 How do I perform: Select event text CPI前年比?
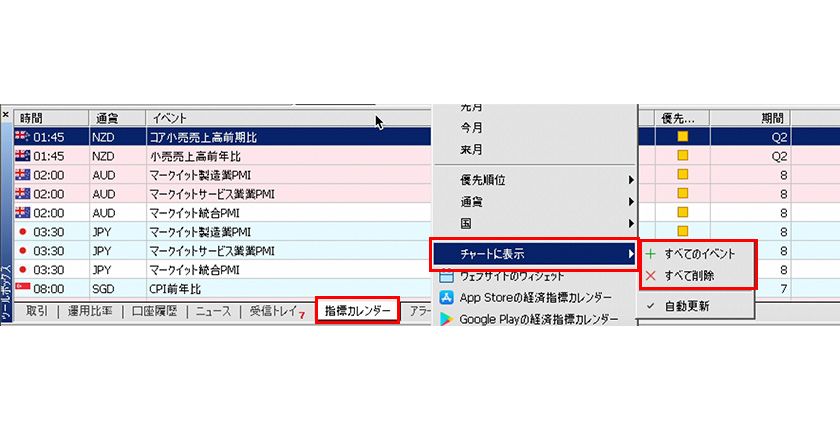pos(175,289)
